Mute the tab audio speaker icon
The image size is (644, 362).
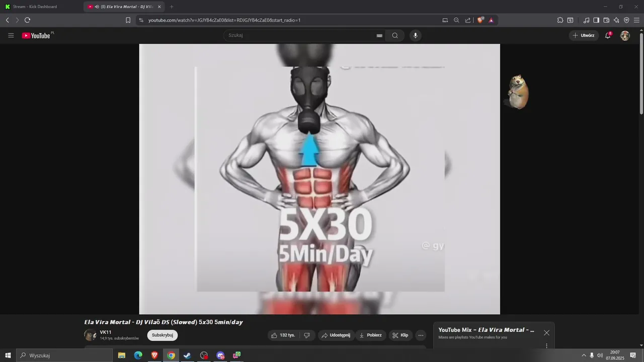click(x=97, y=7)
